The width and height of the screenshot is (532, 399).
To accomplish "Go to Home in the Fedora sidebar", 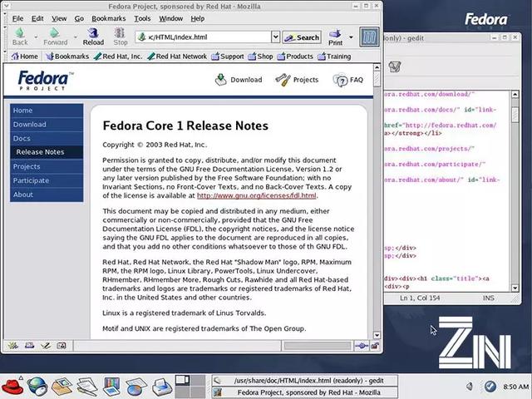I will 47,111.
